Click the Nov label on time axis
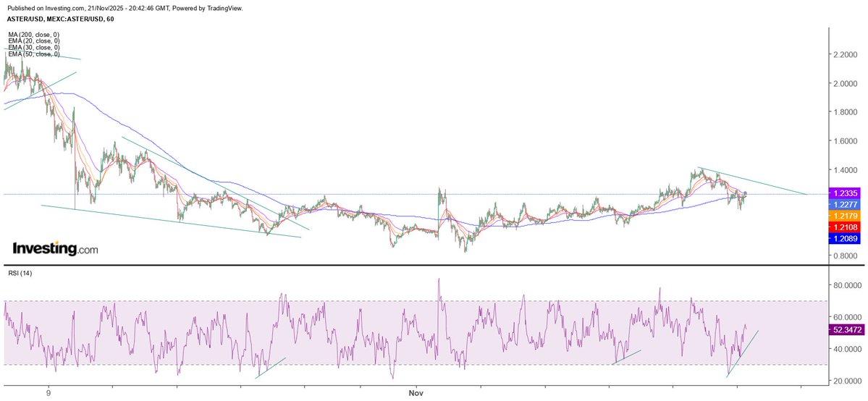 coord(416,393)
